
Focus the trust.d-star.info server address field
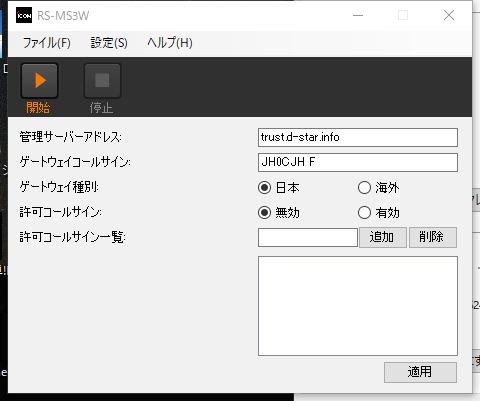point(358,137)
